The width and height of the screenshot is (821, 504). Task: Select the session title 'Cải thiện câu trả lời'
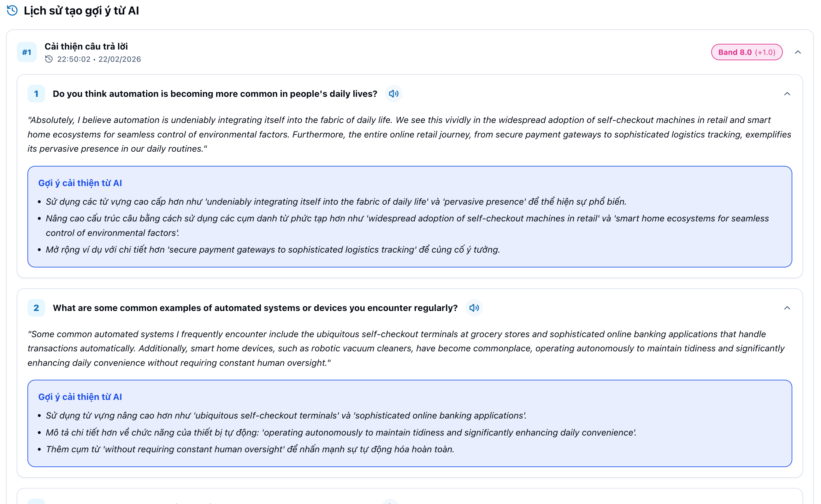tap(87, 46)
